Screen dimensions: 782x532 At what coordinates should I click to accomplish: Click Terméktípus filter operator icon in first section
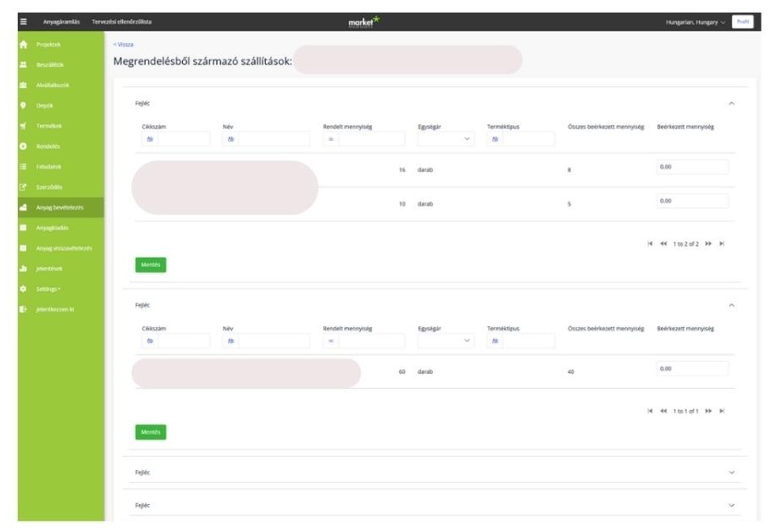[496, 139]
